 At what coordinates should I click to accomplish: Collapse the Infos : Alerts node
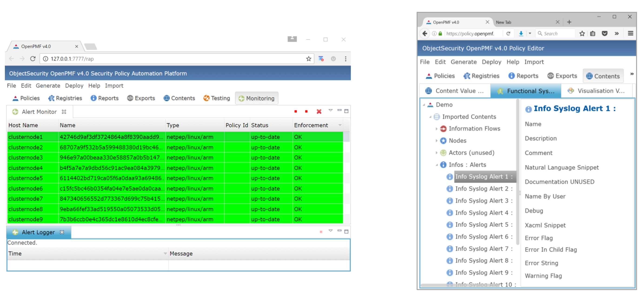[x=436, y=165]
